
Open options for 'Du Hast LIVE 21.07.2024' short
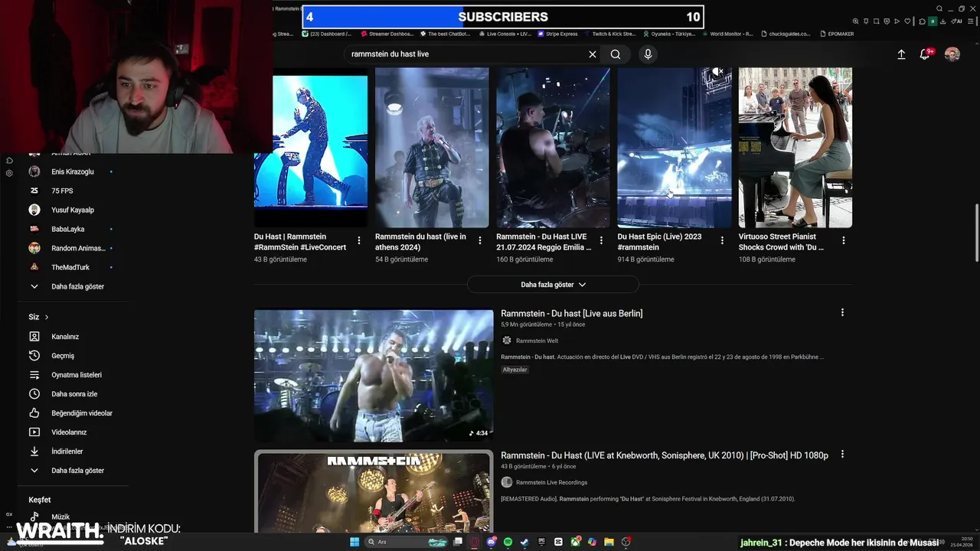(x=601, y=240)
